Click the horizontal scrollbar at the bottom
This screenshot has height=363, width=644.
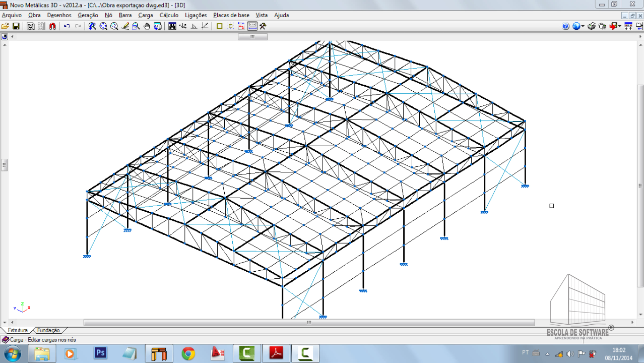tap(309, 323)
